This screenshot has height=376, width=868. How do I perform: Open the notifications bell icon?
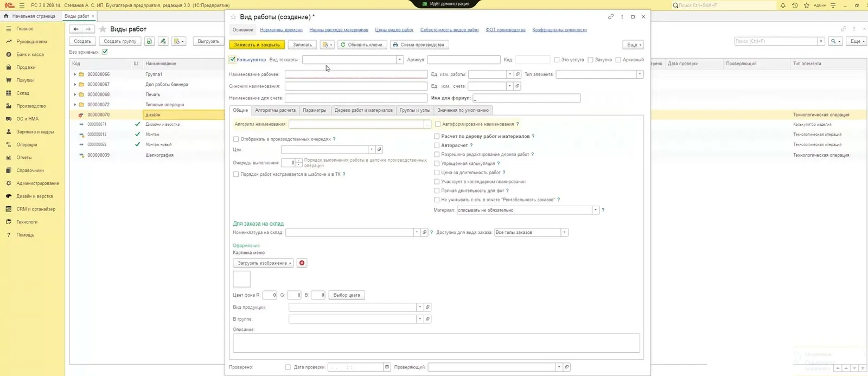[x=783, y=5]
